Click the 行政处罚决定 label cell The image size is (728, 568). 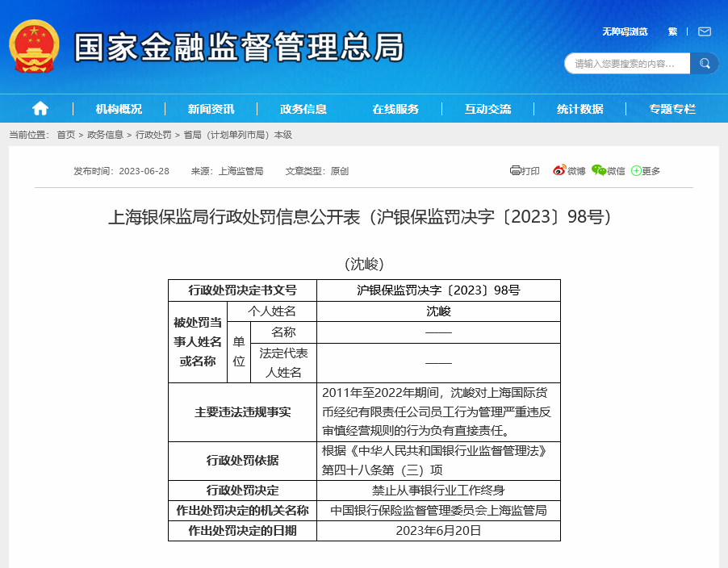coord(242,491)
